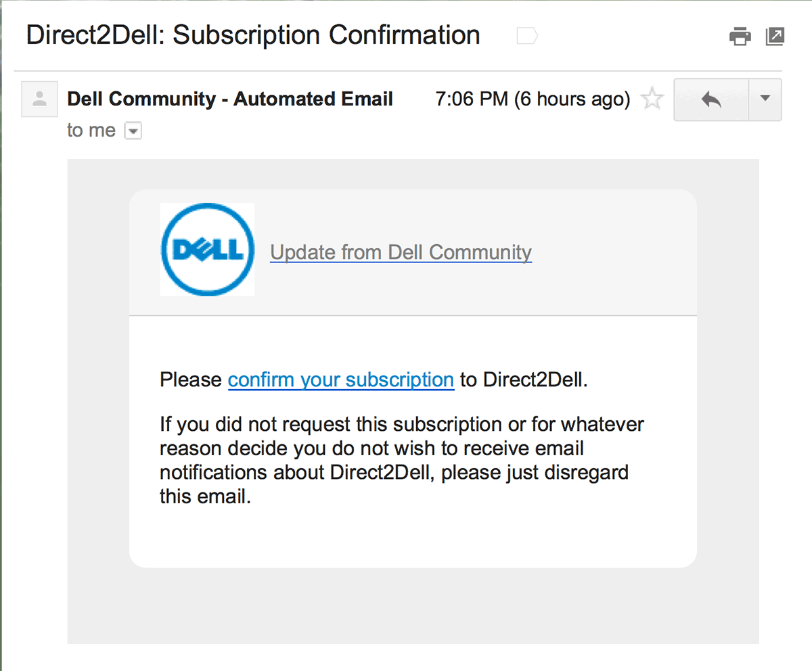Click the "to Direct2Dell." text after the link

point(524,380)
